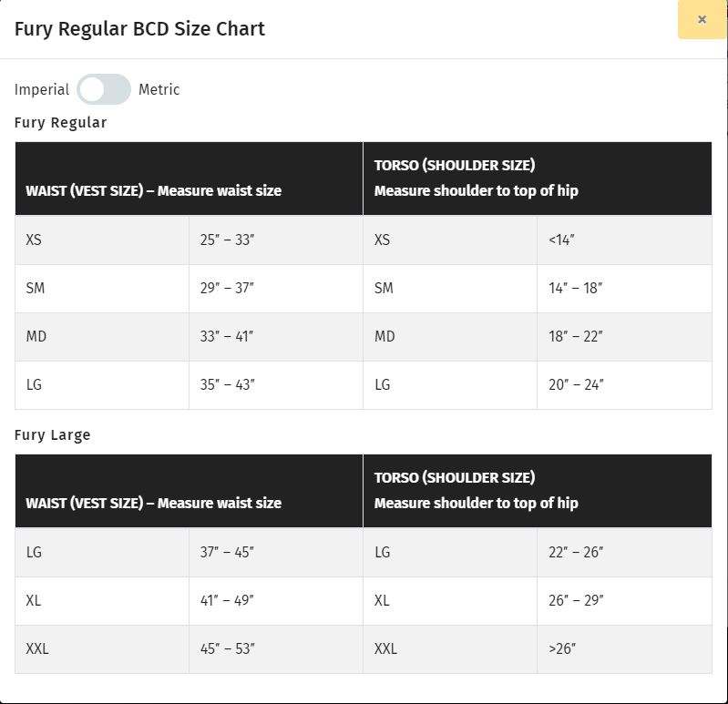This screenshot has height=704, width=728.
Task: Click the Fury Large section heading
Action: click(53, 435)
